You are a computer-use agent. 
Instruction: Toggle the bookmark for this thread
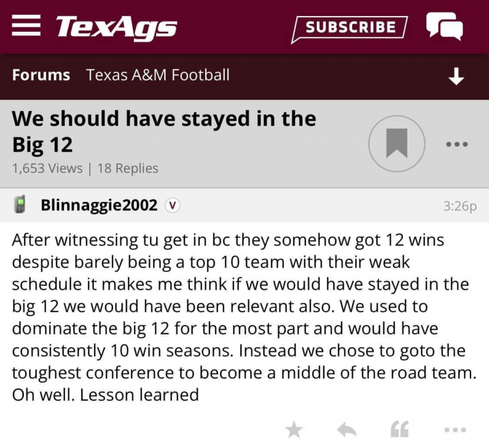[x=396, y=143]
